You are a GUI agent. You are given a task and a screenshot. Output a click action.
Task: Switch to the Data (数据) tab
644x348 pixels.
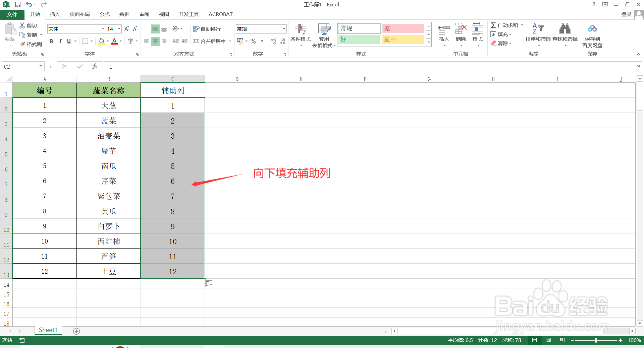(124, 14)
